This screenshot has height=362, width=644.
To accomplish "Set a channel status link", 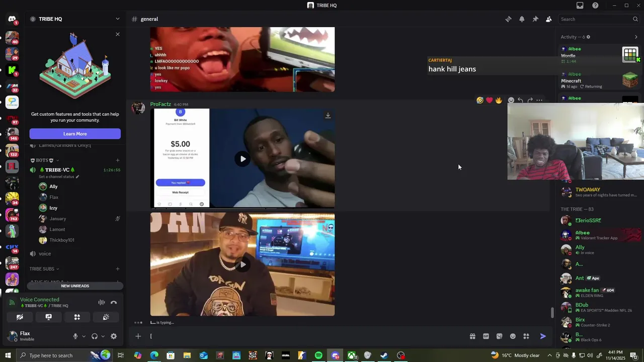I will pyautogui.click(x=59, y=177).
